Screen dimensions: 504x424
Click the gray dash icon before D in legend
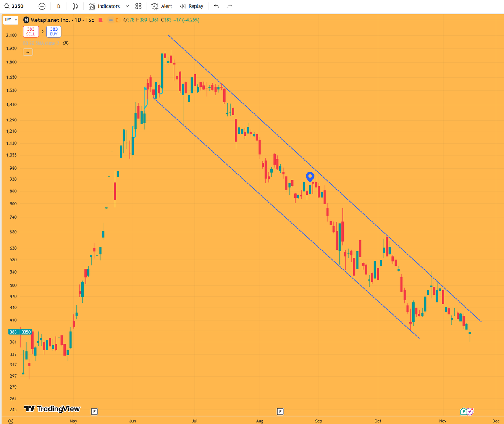(110, 20)
